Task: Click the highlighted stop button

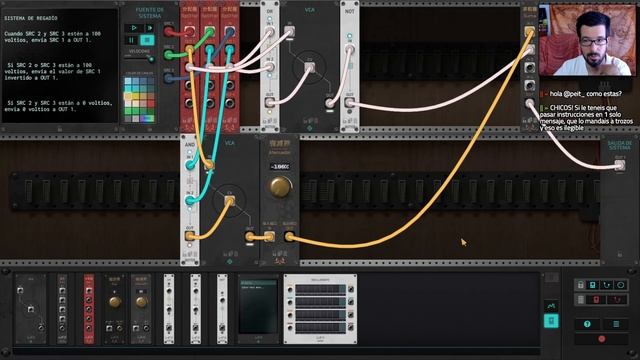Action: point(147,40)
